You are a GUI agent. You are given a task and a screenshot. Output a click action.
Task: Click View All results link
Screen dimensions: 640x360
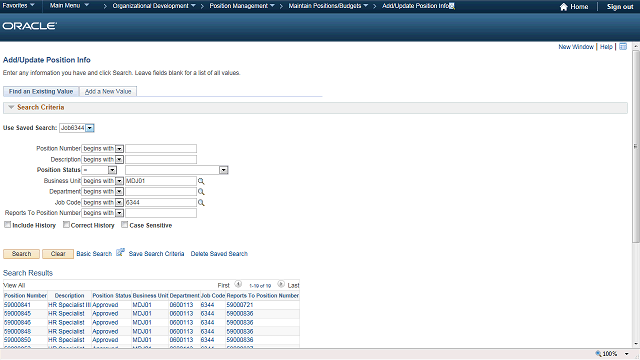14,285
